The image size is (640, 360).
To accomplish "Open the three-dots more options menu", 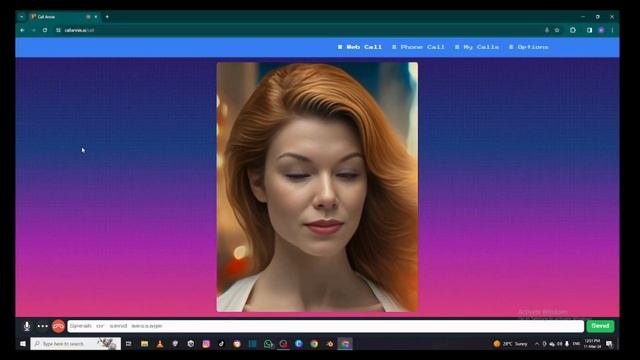I will pyautogui.click(x=42, y=326).
